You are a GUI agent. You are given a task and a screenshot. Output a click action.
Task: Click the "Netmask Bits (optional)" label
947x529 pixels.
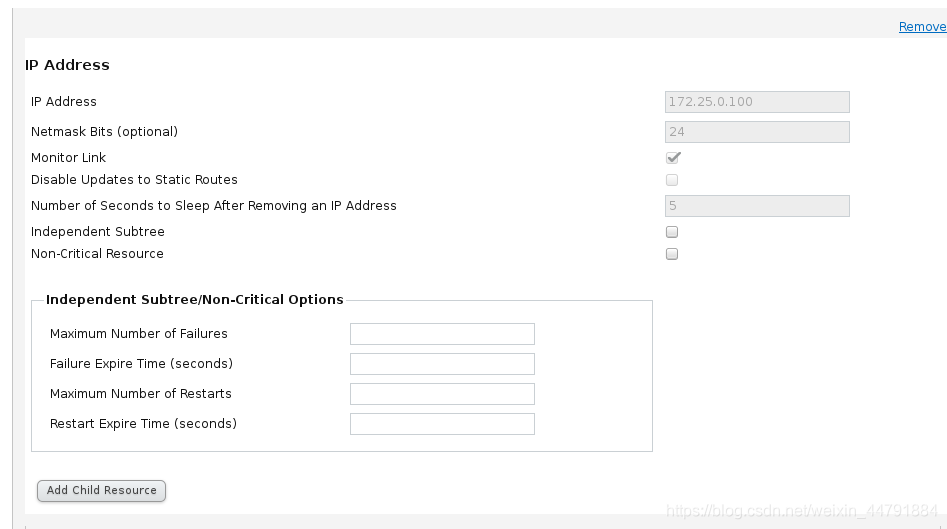coord(104,132)
